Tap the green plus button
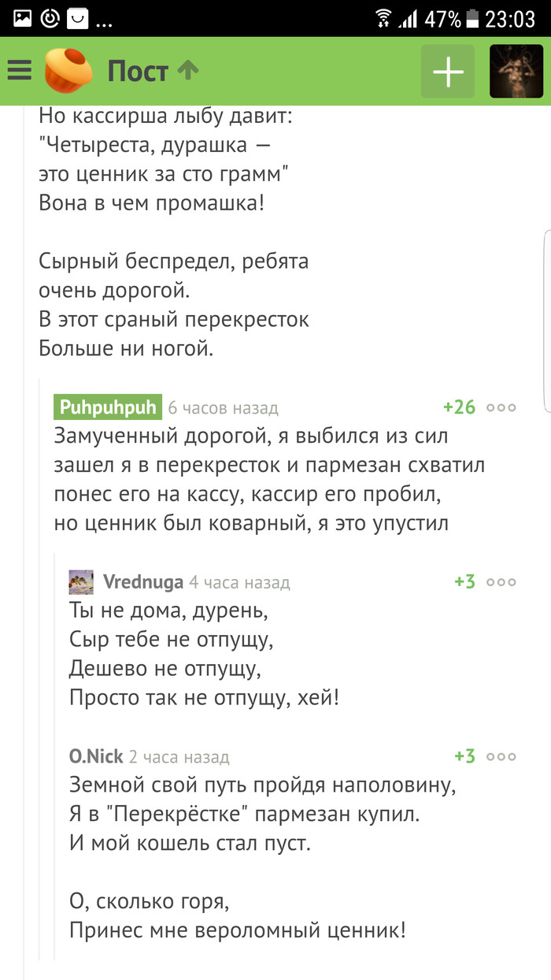Viewport: 551px width, 980px height. pos(448,72)
